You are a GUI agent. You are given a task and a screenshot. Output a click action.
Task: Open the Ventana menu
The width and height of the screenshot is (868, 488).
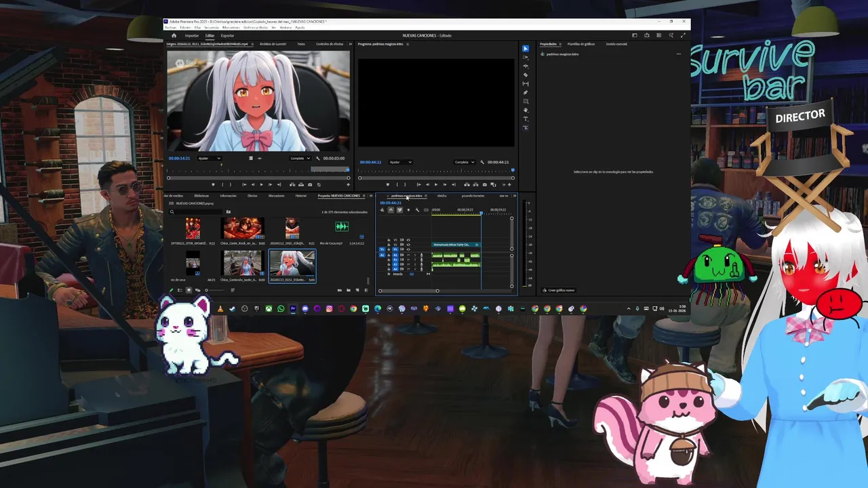click(285, 27)
